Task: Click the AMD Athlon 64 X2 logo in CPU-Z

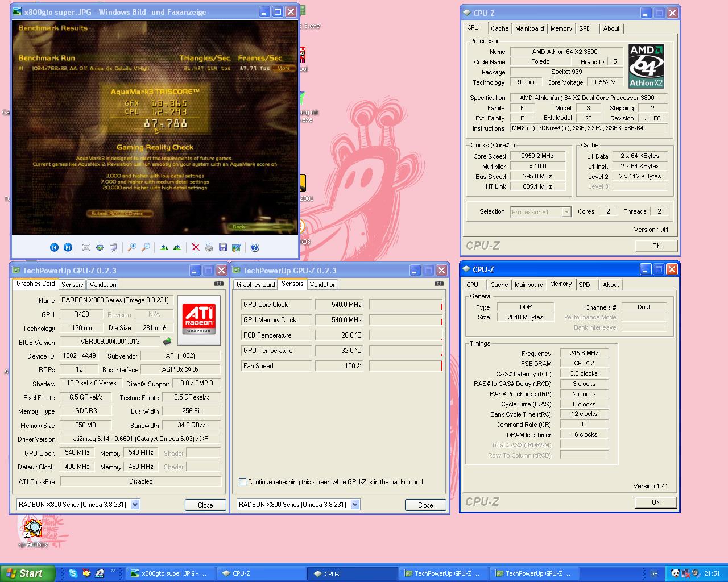Action: tap(646, 66)
